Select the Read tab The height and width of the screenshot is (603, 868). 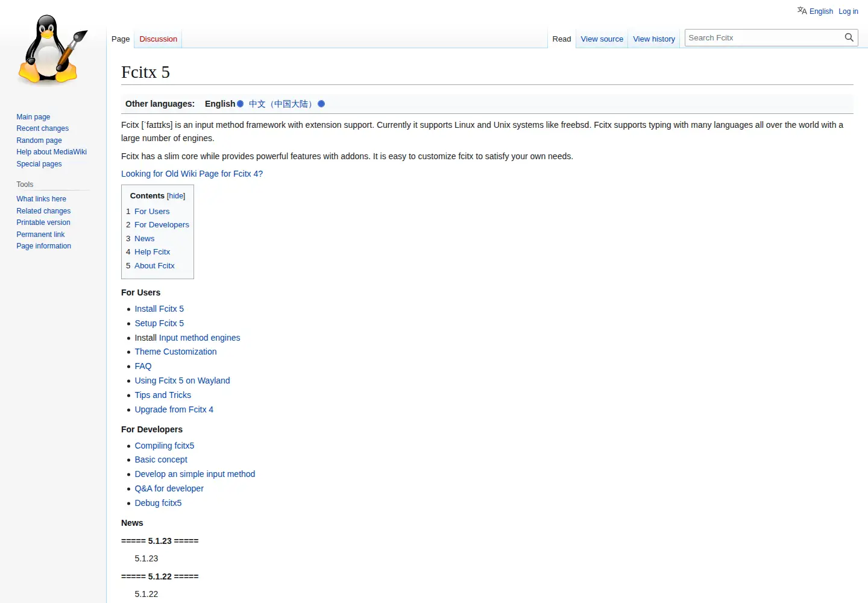click(561, 39)
